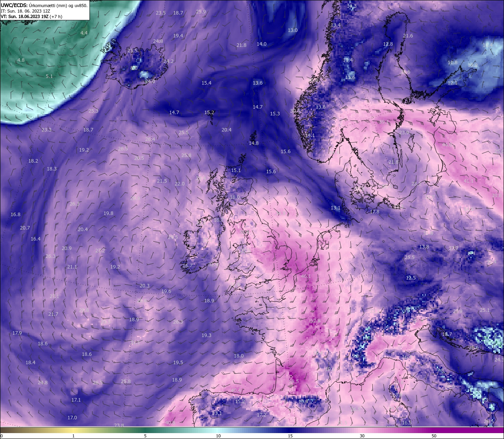Click the 14.0 value in the Norwegian Sea
The height and width of the screenshot is (439, 504).
tap(261, 44)
